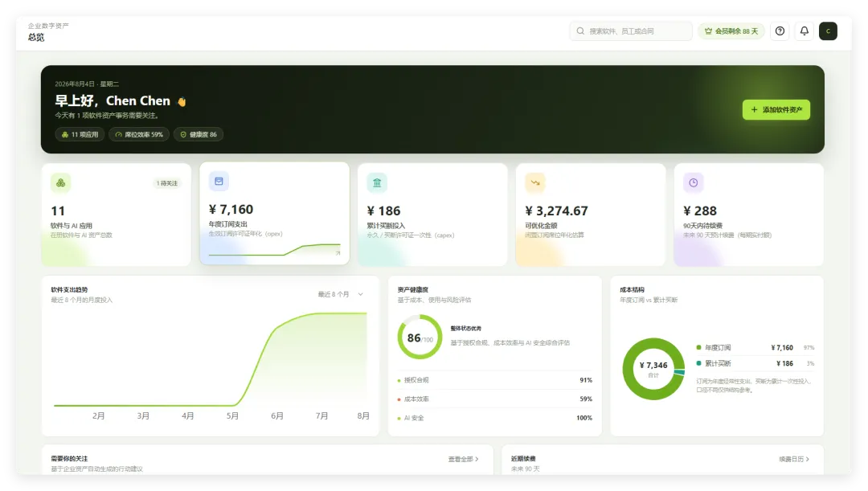Image resolution: width=868 pixels, height=491 pixels.
Task: Click the 6月 label on trend chart
Action: (x=276, y=415)
